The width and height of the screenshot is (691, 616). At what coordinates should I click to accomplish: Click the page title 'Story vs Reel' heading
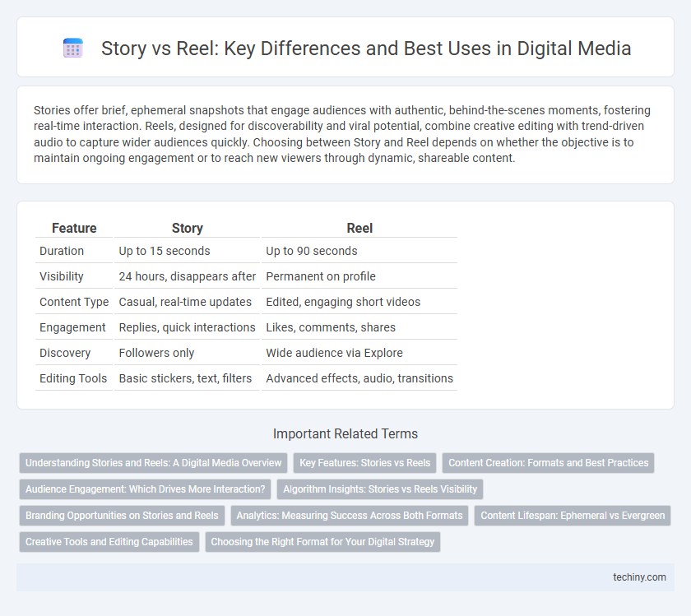click(366, 49)
